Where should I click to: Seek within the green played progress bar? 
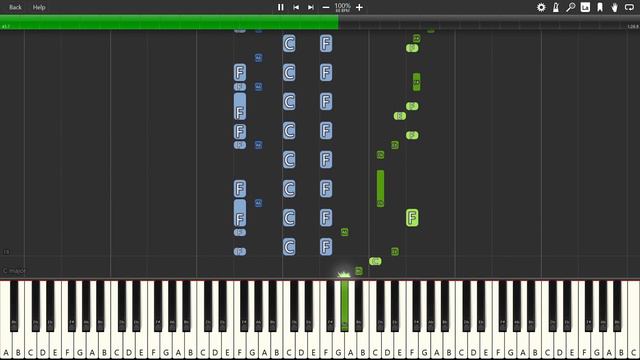[169, 22]
